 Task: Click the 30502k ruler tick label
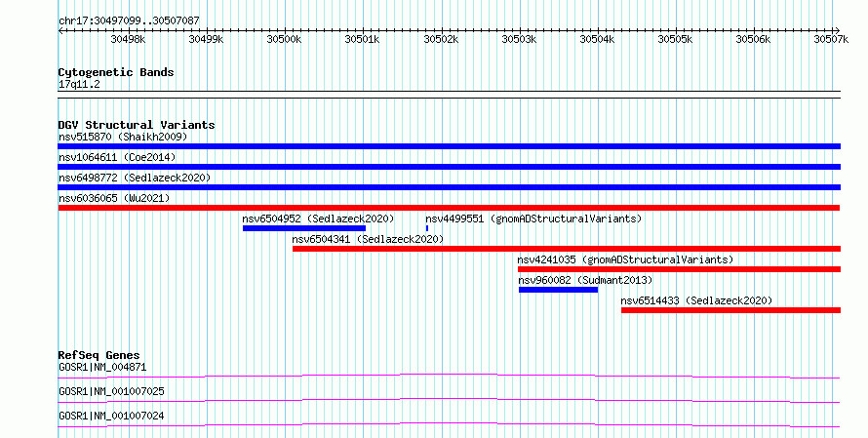(x=441, y=39)
